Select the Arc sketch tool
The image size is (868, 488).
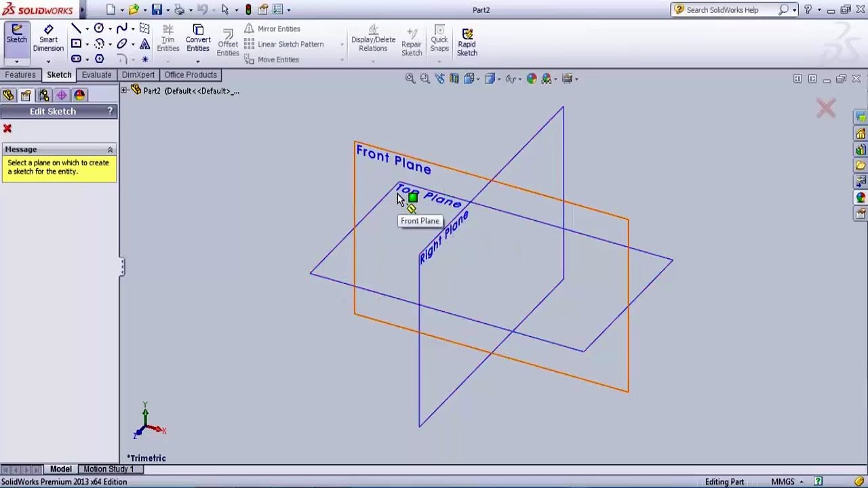pyautogui.click(x=99, y=44)
